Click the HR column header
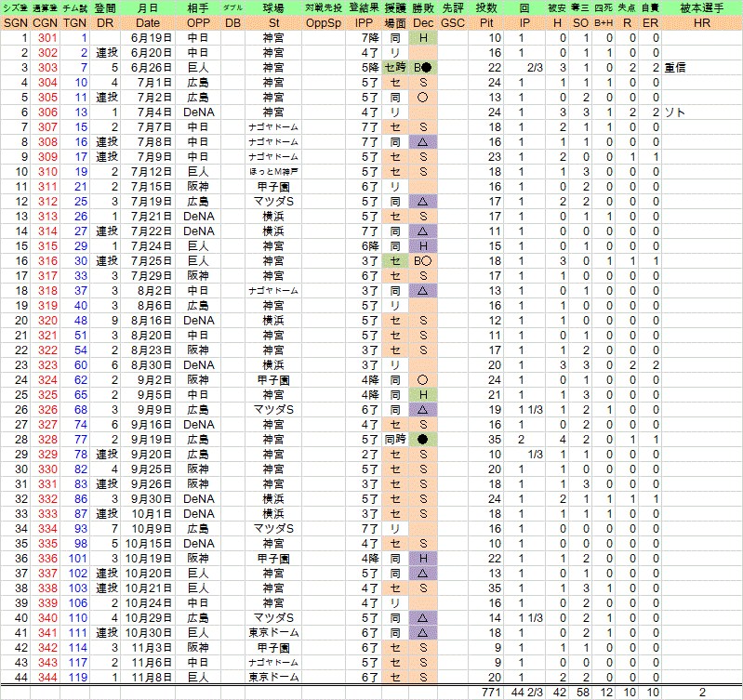 (702, 23)
